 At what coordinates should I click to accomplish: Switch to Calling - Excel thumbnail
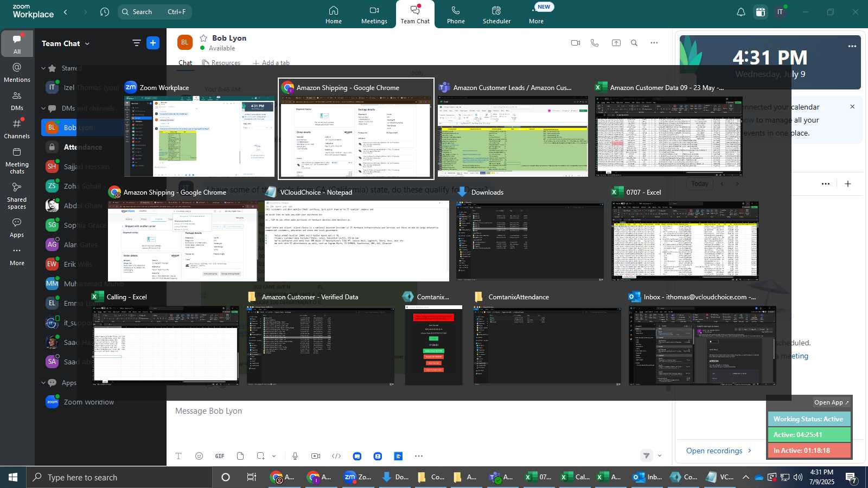[x=165, y=339]
